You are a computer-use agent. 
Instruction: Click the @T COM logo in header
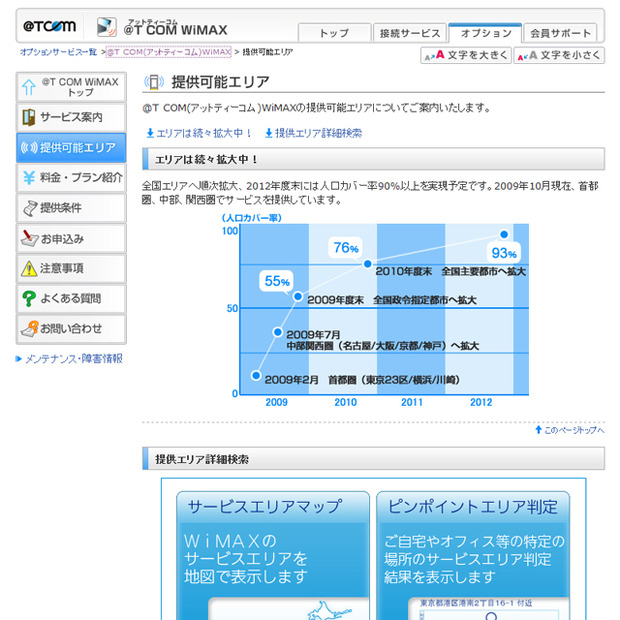coord(49,26)
